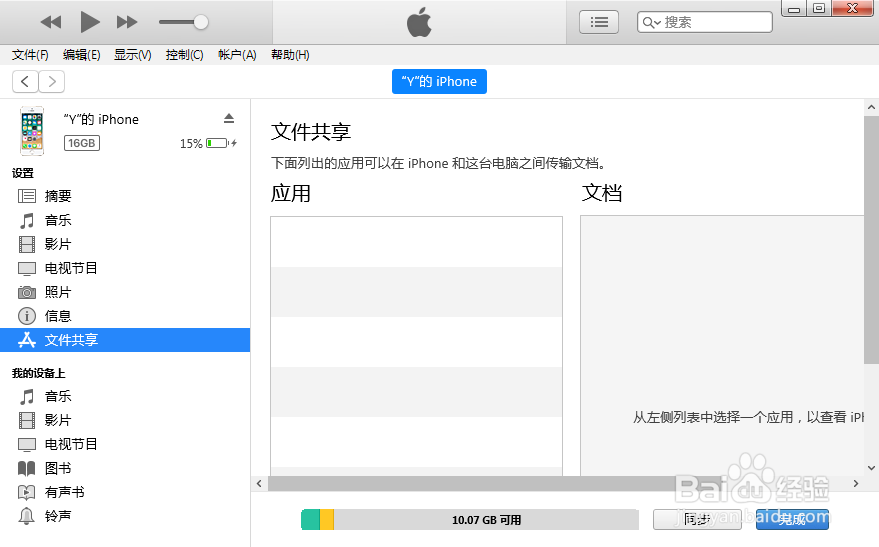This screenshot has width=879, height=547.
Task: Start playback with the play button
Action: click(90, 22)
